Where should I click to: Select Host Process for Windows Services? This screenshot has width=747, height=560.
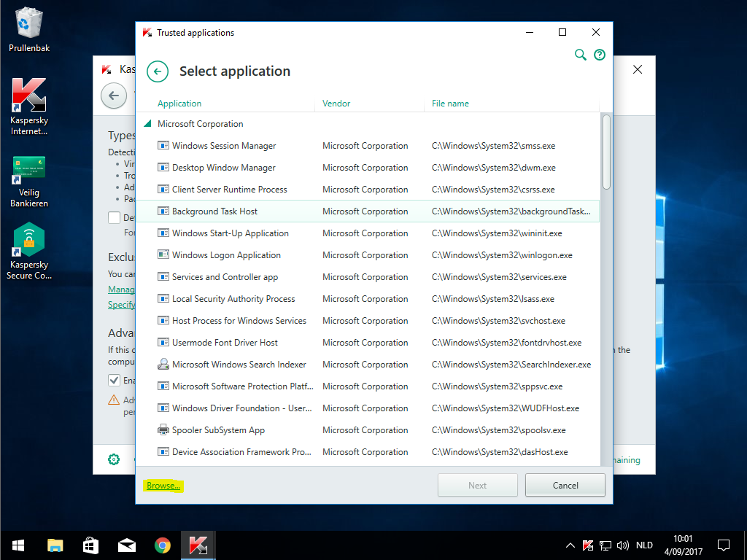368,321
